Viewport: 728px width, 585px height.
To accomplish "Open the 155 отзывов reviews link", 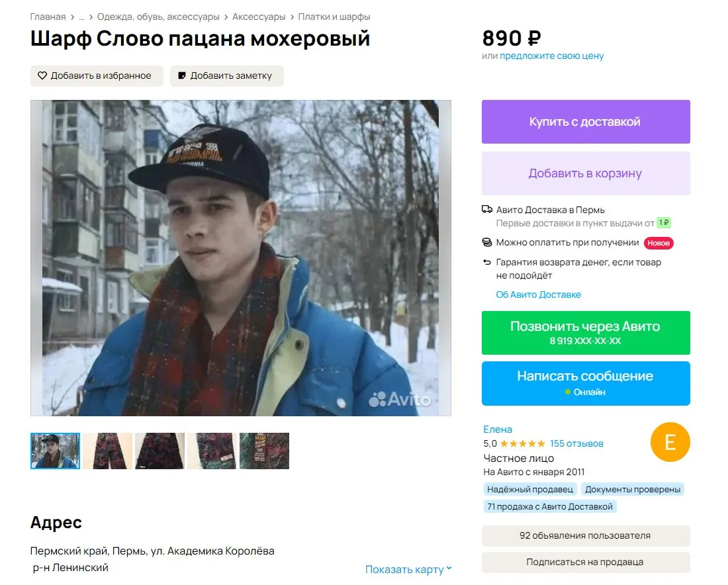I will point(576,444).
